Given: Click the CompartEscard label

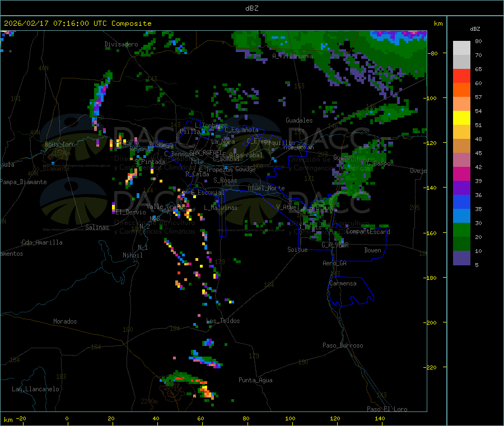Looking at the screenshot, I should click(x=368, y=232).
